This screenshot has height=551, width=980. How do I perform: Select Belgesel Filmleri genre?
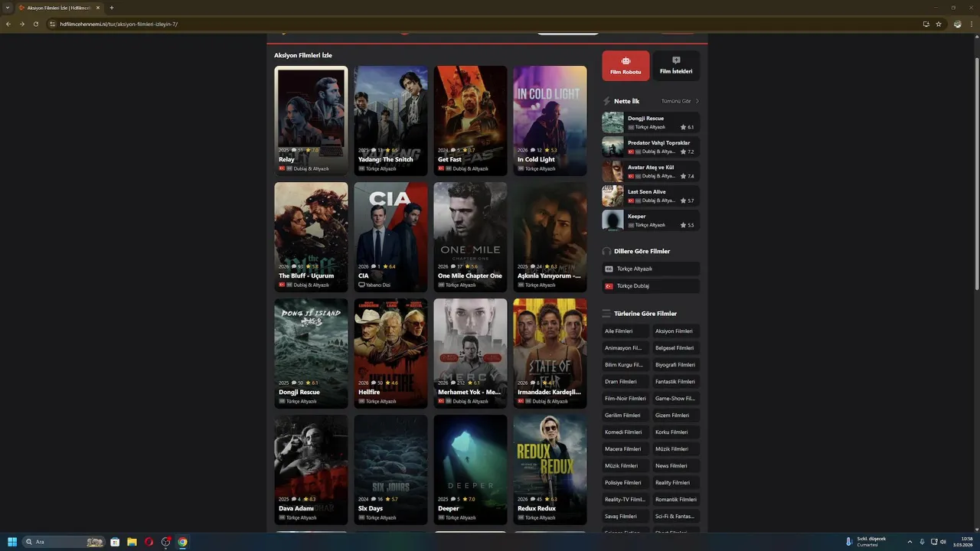pos(676,348)
